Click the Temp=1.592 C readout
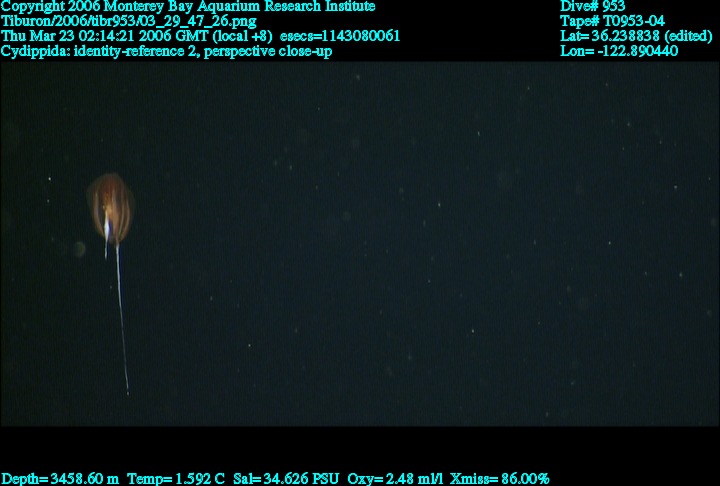The image size is (720, 486). pos(176,479)
